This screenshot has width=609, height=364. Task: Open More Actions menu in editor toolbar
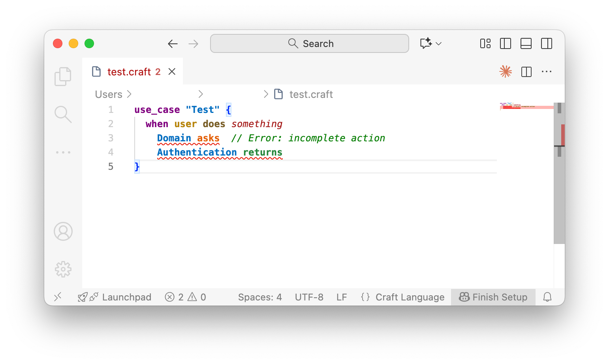coord(547,71)
